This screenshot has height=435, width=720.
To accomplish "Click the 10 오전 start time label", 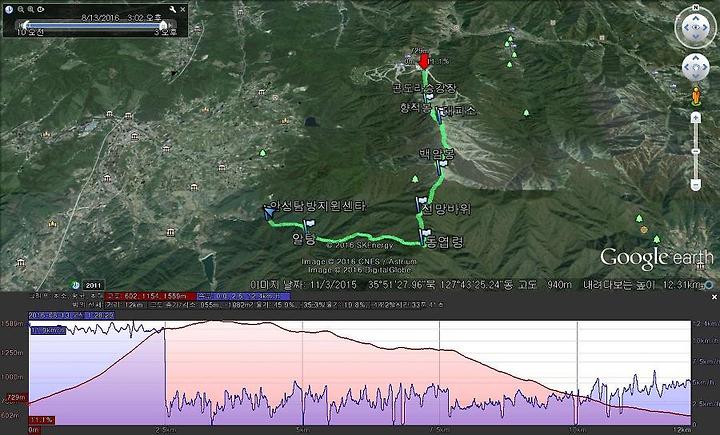I will point(30,33).
